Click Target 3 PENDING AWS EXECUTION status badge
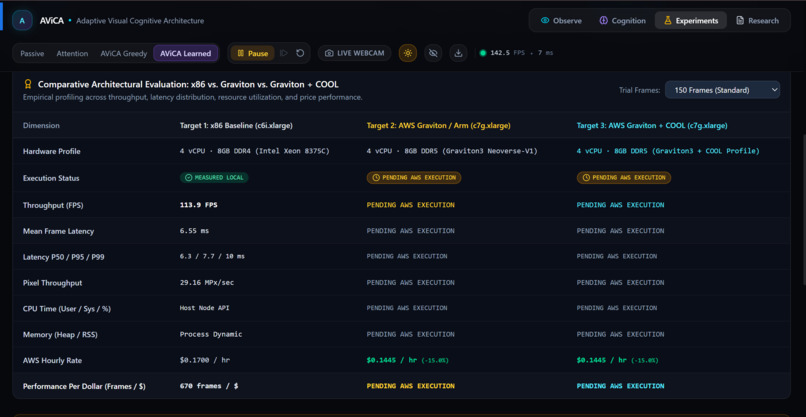The image size is (806, 417). pos(624,177)
